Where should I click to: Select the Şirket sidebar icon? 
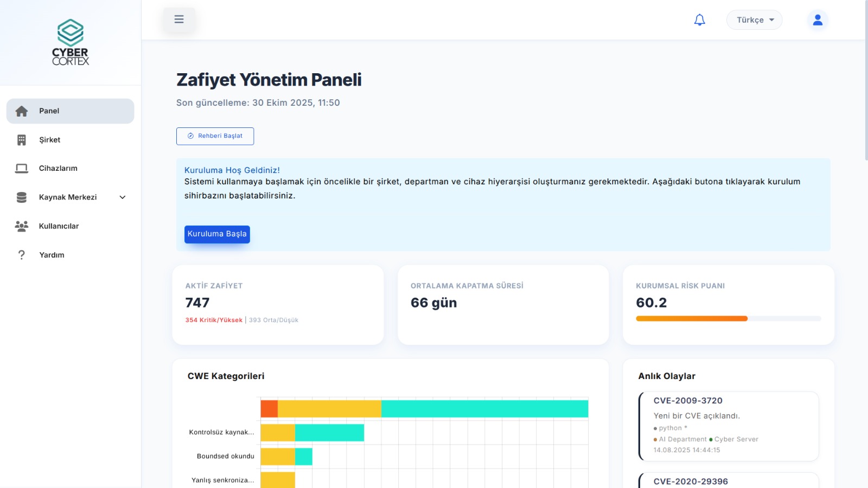pos(22,139)
